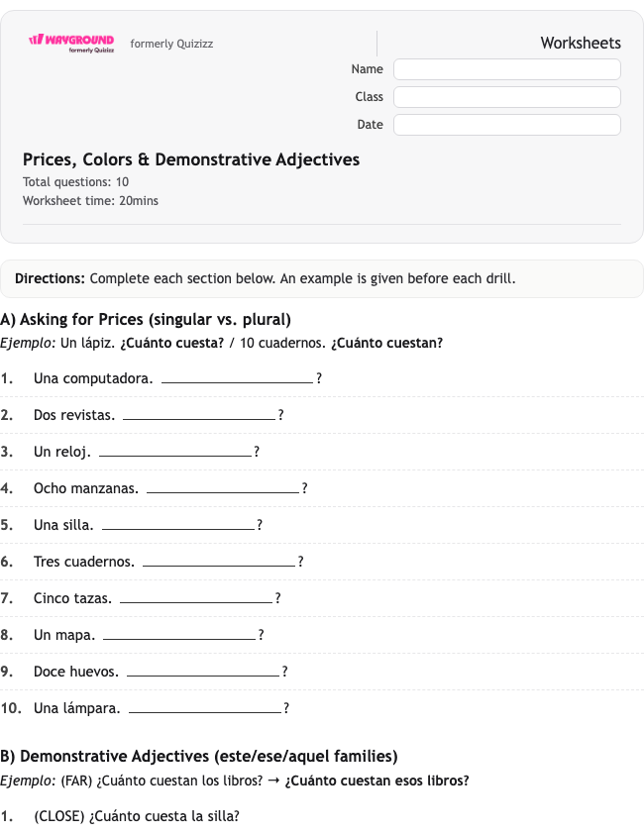
Task: Click the blank after 'Una silla.'
Action: click(x=178, y=526)
